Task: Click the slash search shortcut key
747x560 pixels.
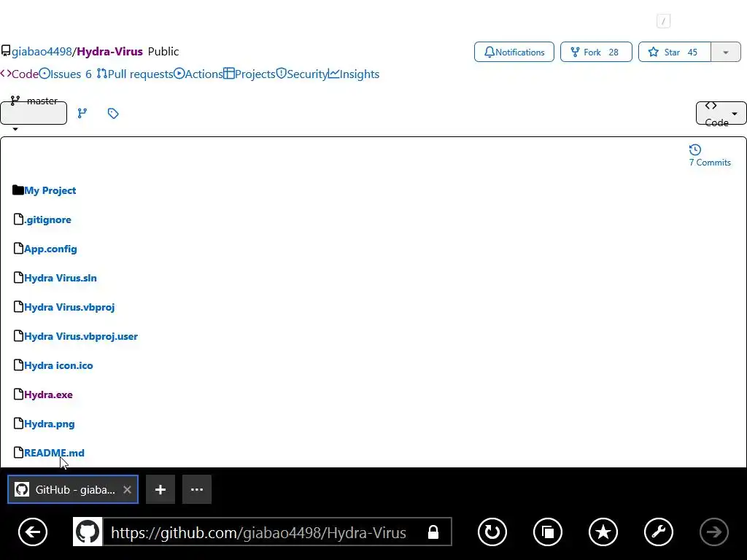Action: [663, 21]
